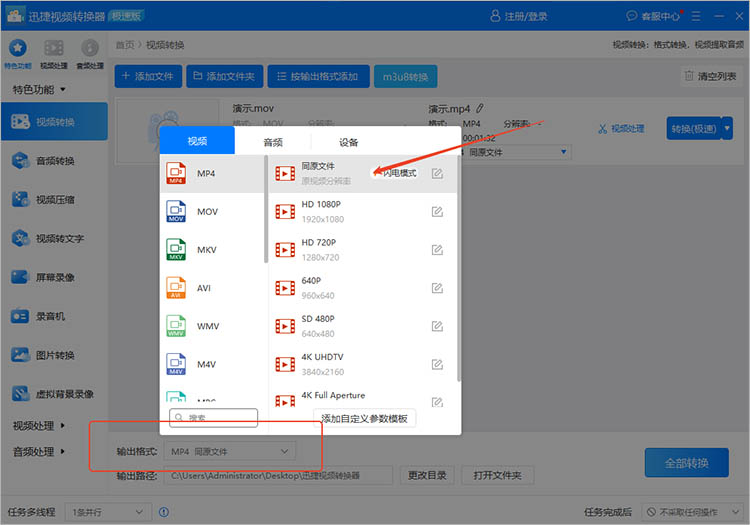Click 首页 in the breadcrumb
Image resolution: width=750 pixels, height=525 pixels.
click(125, 44)
